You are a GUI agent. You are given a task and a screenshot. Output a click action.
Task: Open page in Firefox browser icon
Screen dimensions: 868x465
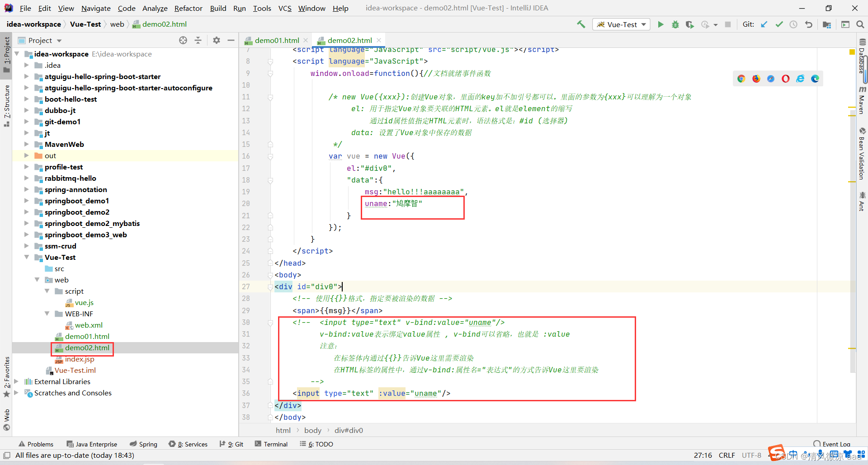point(756,79)
